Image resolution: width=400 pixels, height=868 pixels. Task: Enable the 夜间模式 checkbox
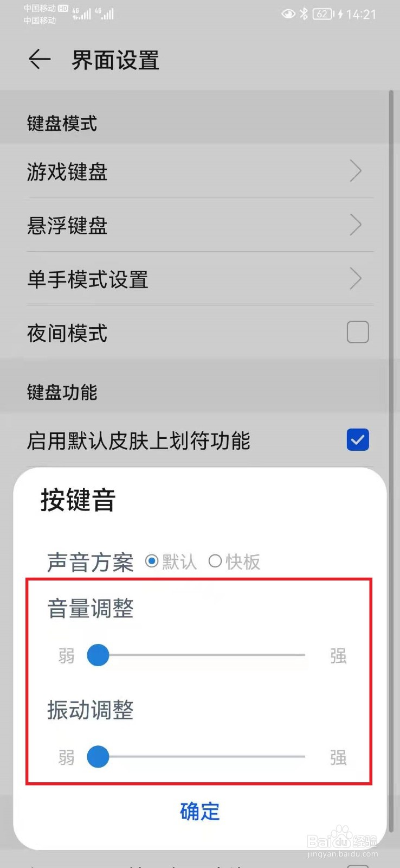coord(358,332)
